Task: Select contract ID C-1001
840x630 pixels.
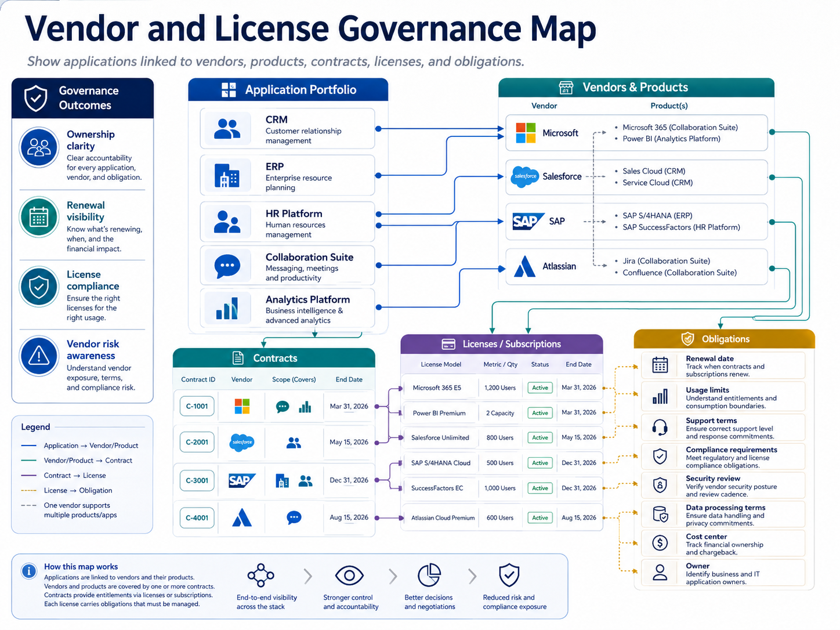Action: pyautogui.click(x=197, y=406)
